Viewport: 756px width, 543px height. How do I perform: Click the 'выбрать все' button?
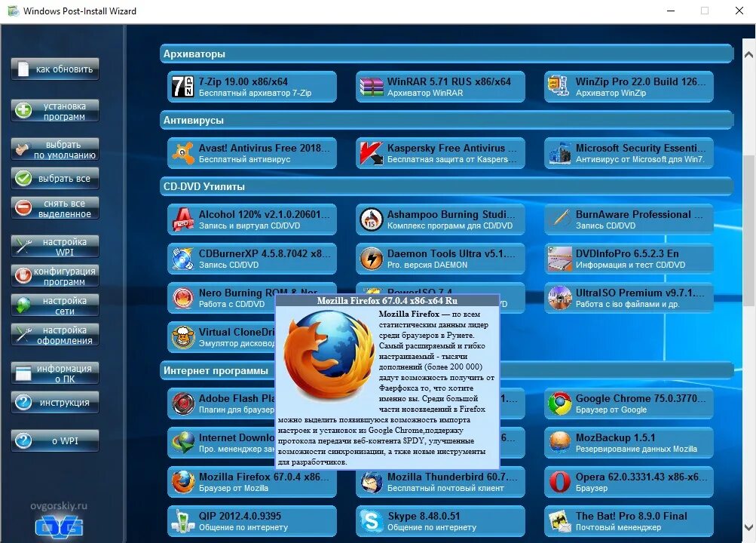(x=55, y=179)
